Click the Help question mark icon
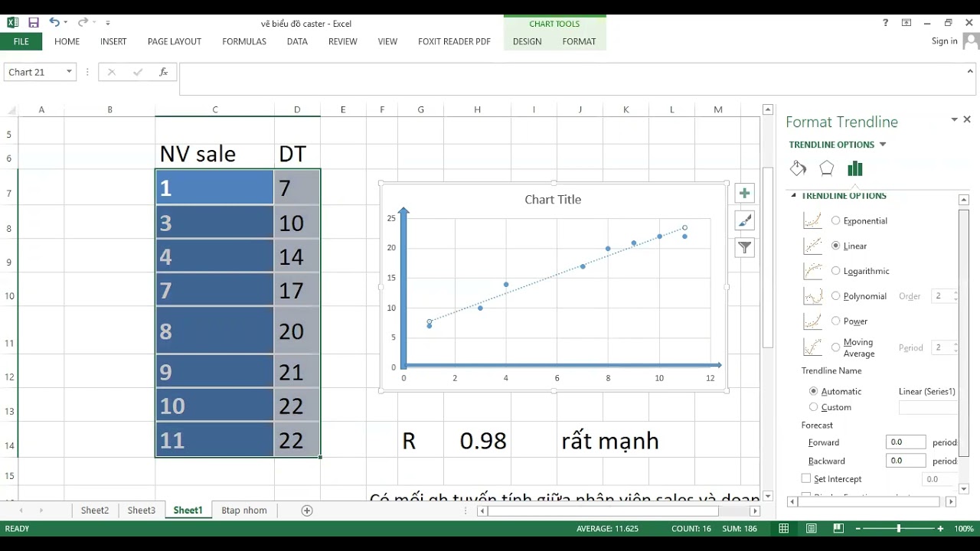The image size is (980, 551). (886, 23)
